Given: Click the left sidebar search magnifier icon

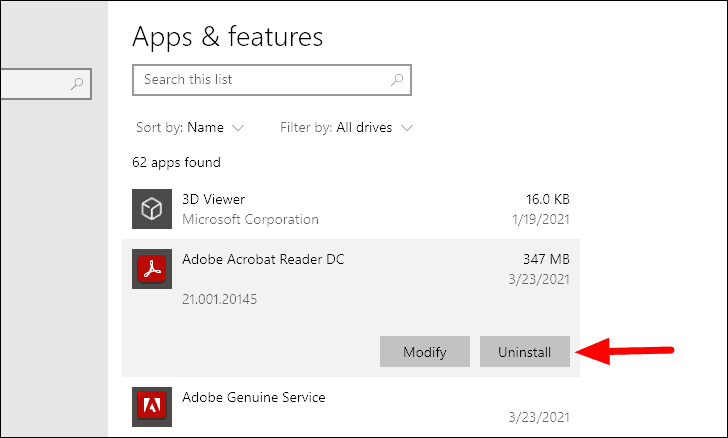Looking at the screenshot, I should pyautogui.click(x=77, y=84).
